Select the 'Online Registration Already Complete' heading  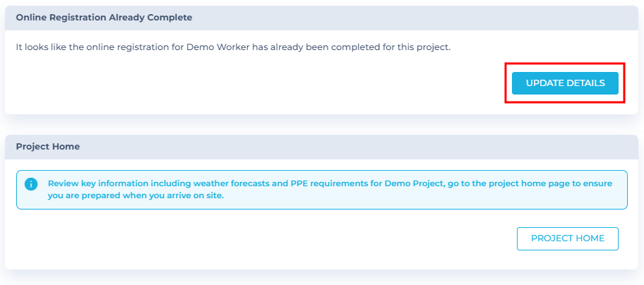pos(104,18)
